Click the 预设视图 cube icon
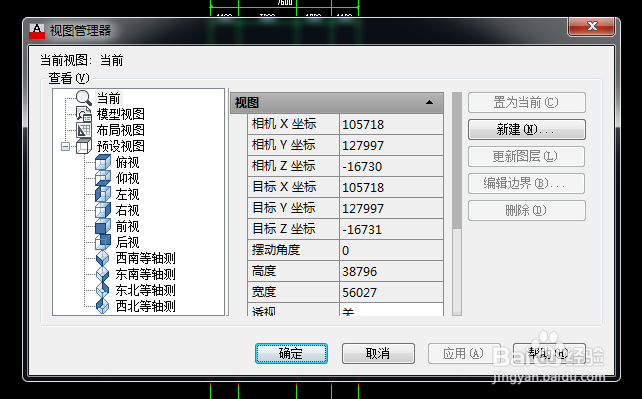The image size is (642, 399). point(84,146)
